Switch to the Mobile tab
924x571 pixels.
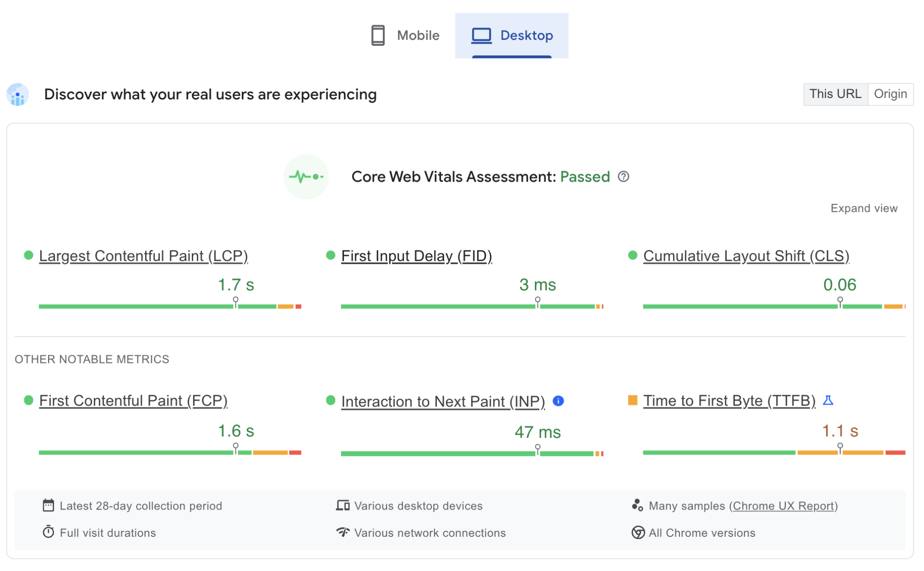tap(404, 35)
